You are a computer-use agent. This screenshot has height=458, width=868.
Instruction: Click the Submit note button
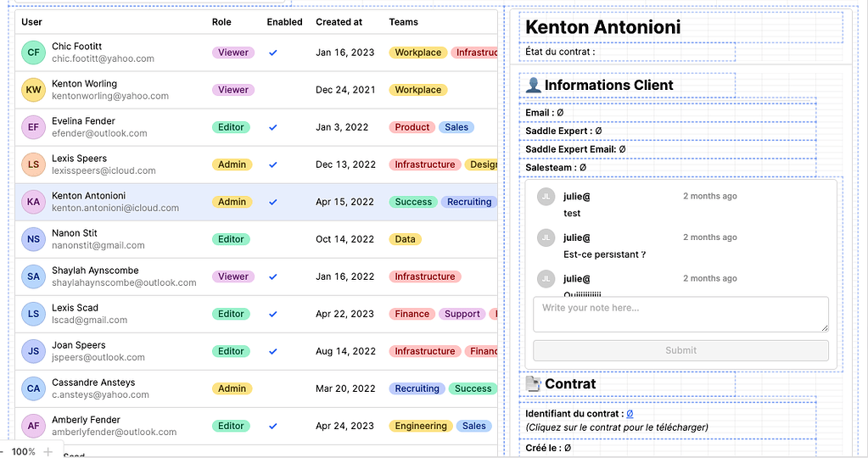[680, 350]
